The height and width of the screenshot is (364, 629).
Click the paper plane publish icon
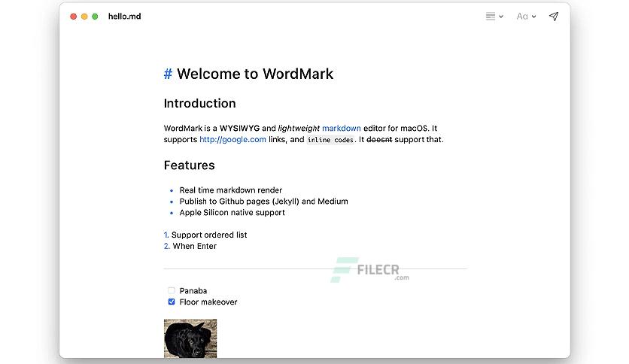(x=554, y=17)
